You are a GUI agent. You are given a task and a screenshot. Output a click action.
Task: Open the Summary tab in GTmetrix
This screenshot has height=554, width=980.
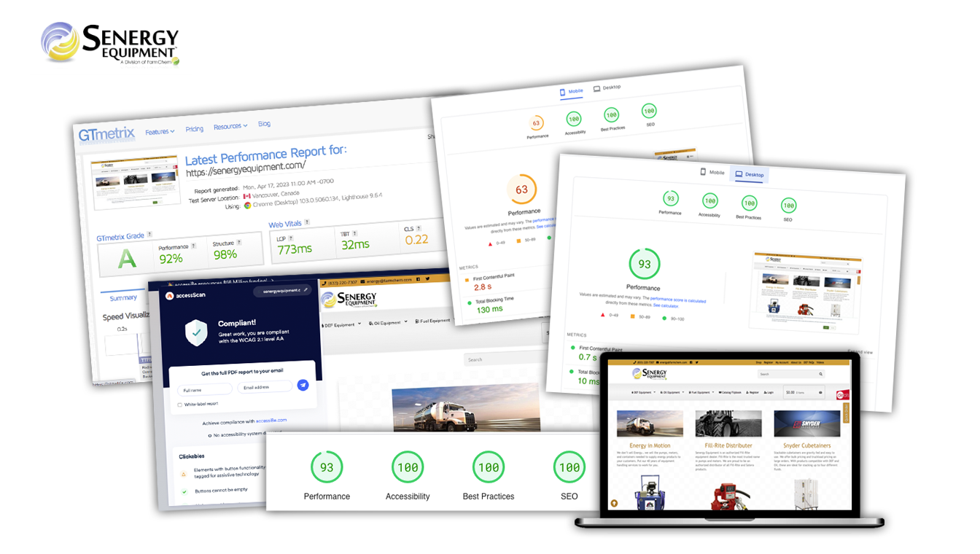pos(122,297)
